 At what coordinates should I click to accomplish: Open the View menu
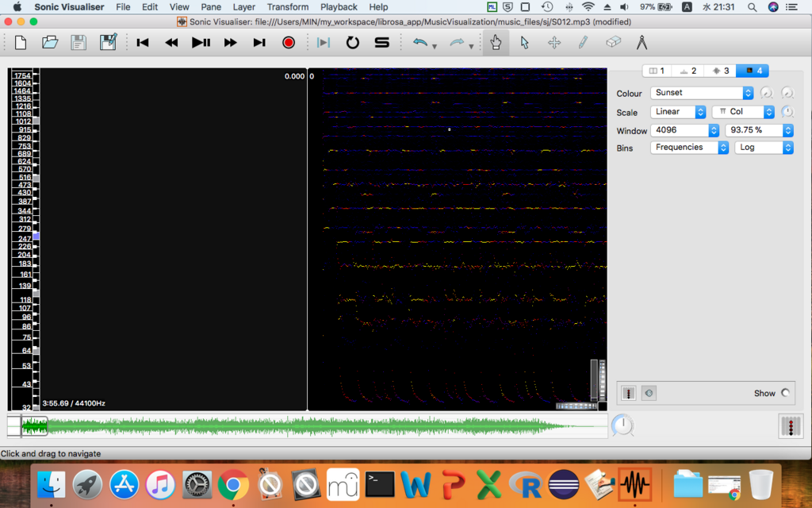179,6
